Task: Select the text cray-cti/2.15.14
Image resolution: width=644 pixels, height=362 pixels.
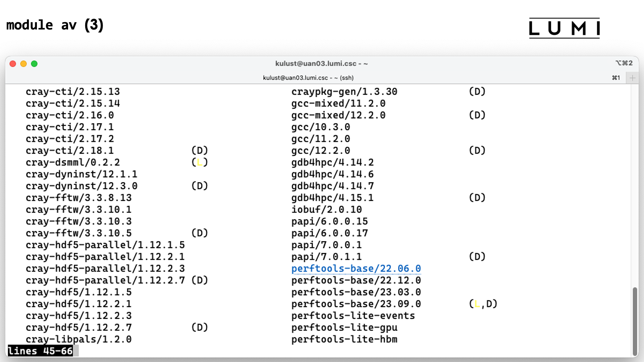Action: (73, 103)
